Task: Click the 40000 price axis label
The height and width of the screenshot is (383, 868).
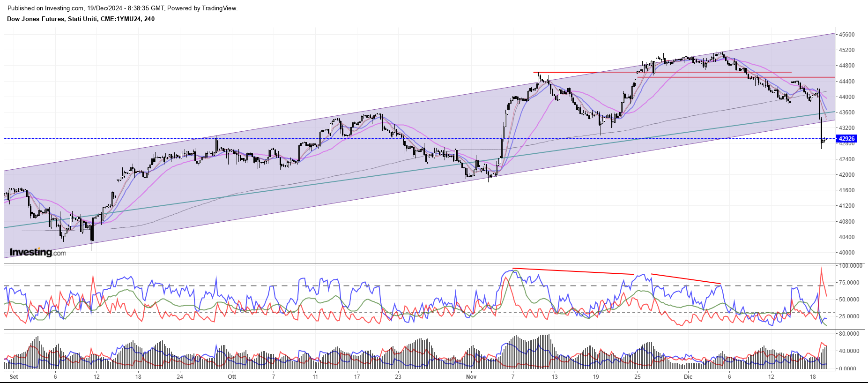Action: (x=847, y=253)
